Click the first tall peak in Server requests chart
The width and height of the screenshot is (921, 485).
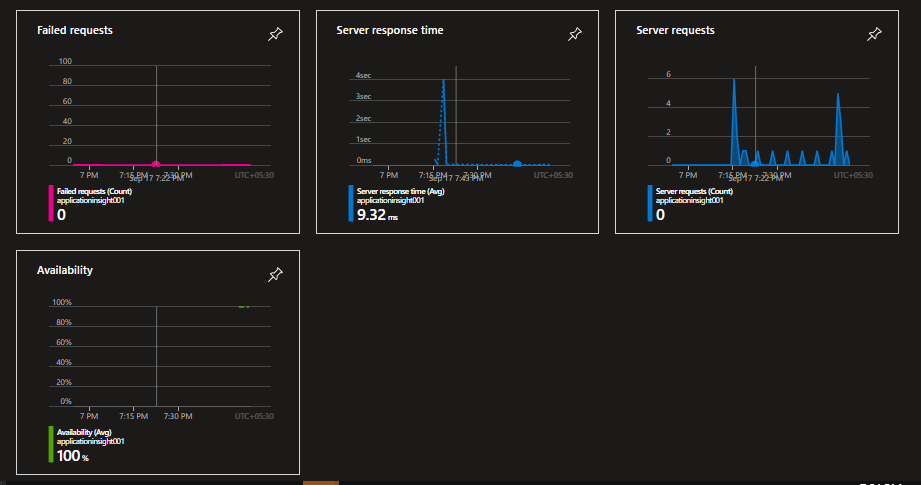(x=734, y=82)
